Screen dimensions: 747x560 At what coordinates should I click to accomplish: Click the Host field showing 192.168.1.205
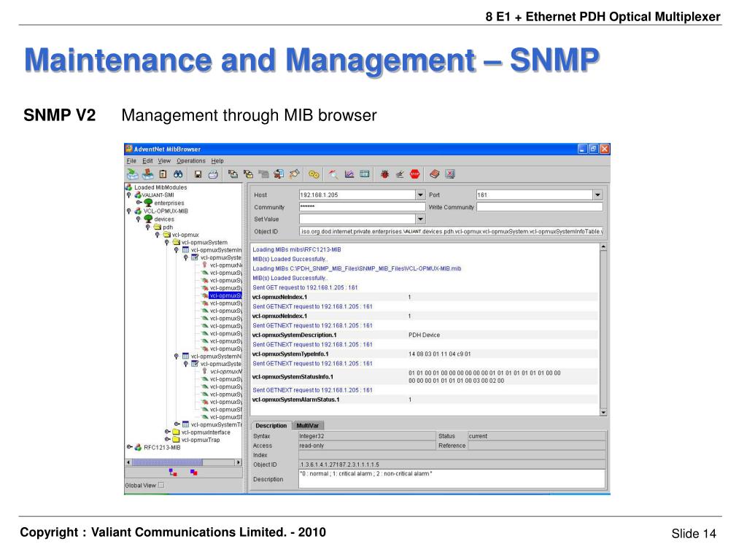pyautogui.click(x=357, y=195)
